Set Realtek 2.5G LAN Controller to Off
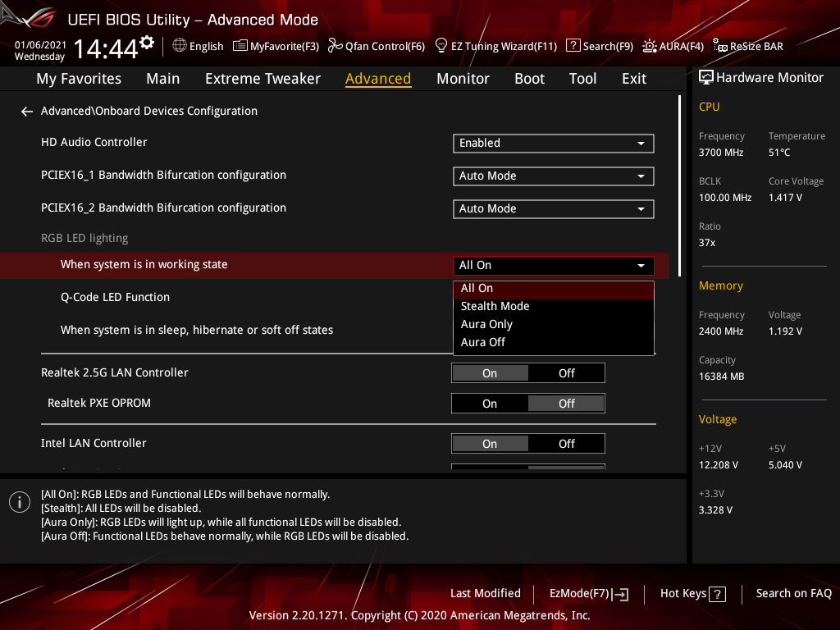The height and width of the screenshot is (630, 840). tap(566, 373)
